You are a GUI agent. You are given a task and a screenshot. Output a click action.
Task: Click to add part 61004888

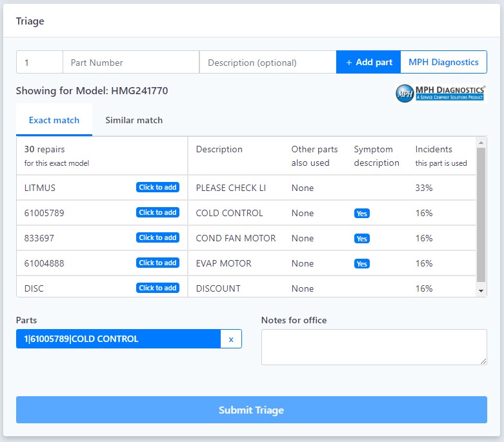pos(157,263)
